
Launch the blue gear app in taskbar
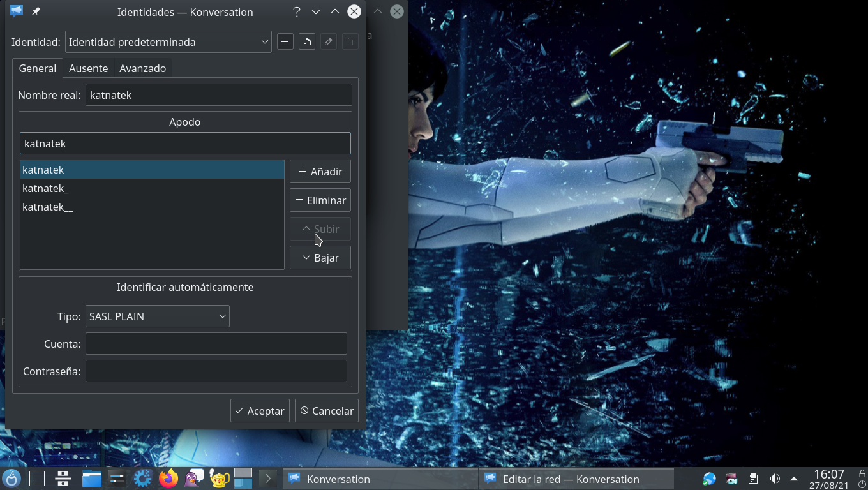pos(142,478)
